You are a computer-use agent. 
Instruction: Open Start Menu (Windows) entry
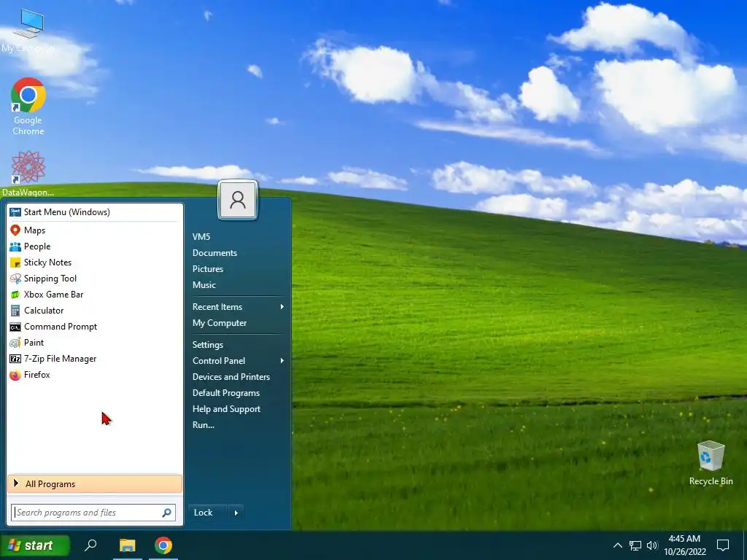[95, 212]
